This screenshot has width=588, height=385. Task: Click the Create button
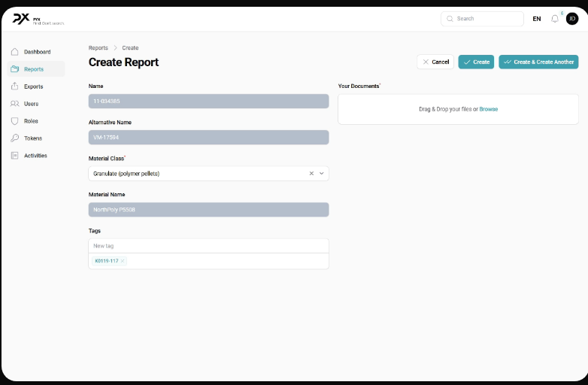(x=476, y=62)
